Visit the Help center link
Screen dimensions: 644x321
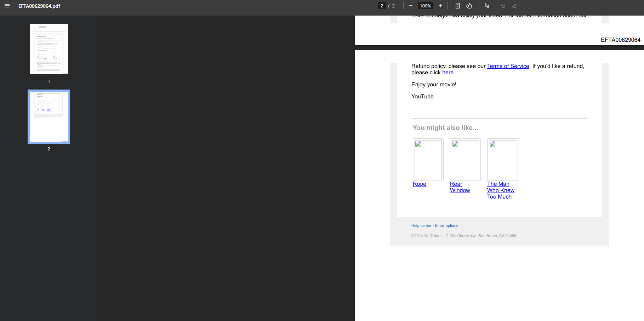click(421, 225)
